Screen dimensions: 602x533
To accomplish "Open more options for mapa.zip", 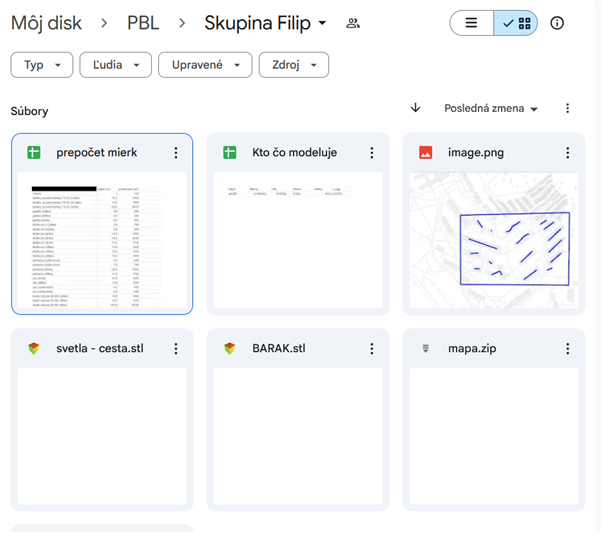I will click(567, 349).
